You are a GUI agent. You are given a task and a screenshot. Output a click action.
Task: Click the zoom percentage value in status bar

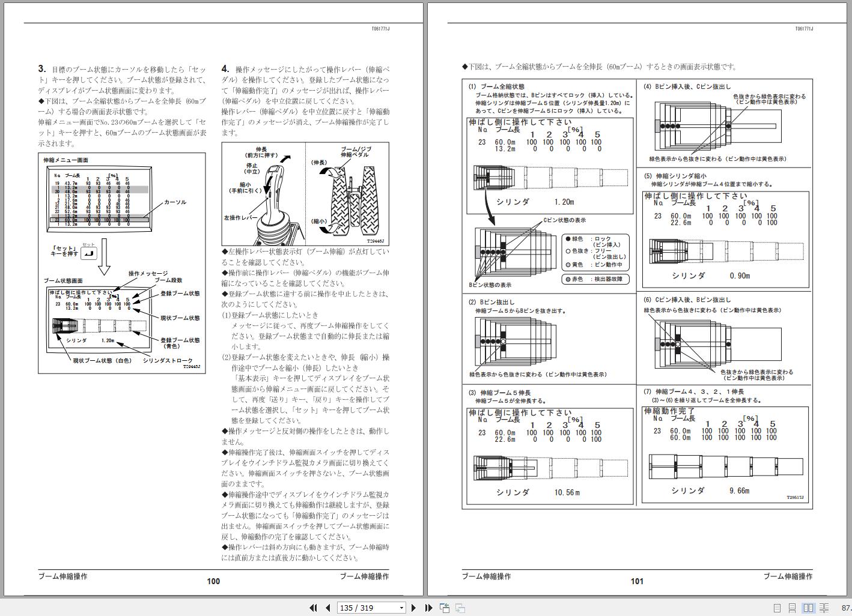pos(846,608)
